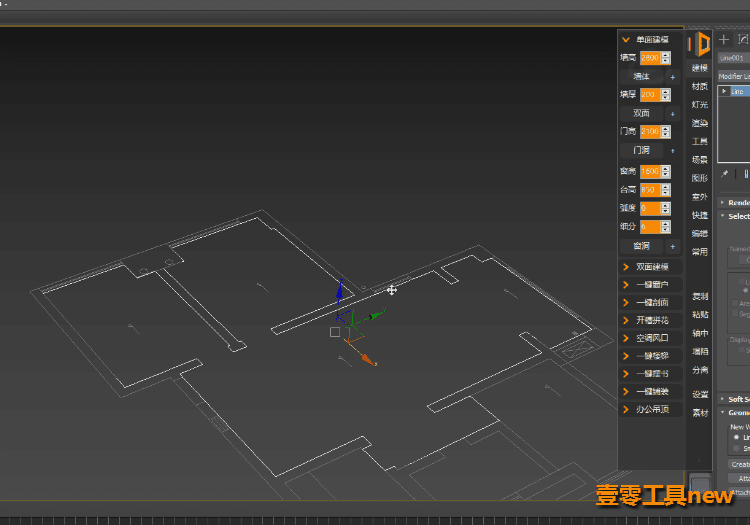Click the plus beside 墙体 button
This screenshot has height=525, width=750.
tap(673, 77)
